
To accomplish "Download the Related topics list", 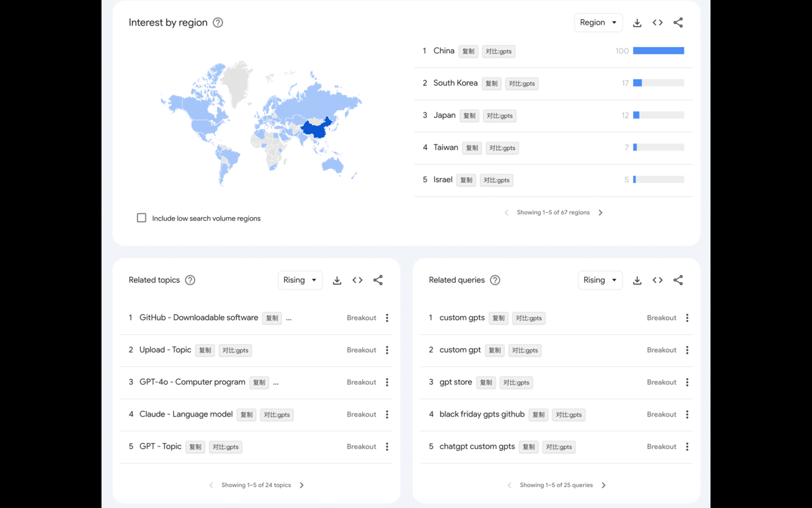I will pyautogui.click(x=337, y=280).
